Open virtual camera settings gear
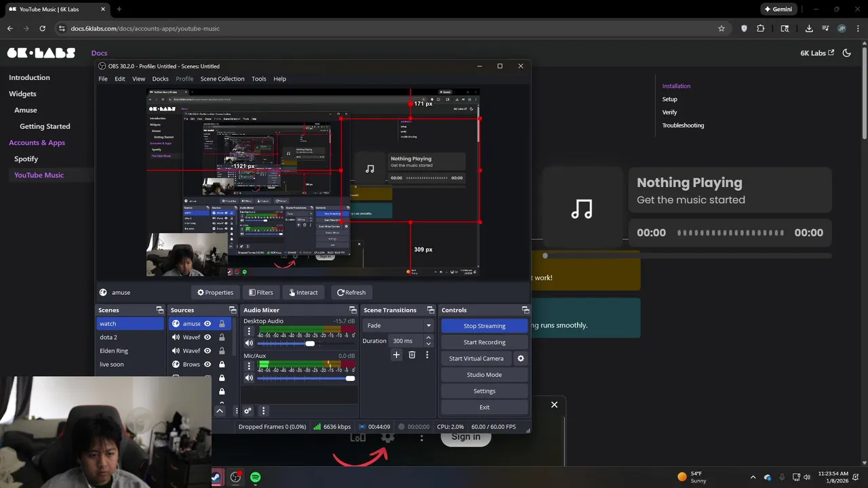The image size is (868, 488). tap(521, 358)
